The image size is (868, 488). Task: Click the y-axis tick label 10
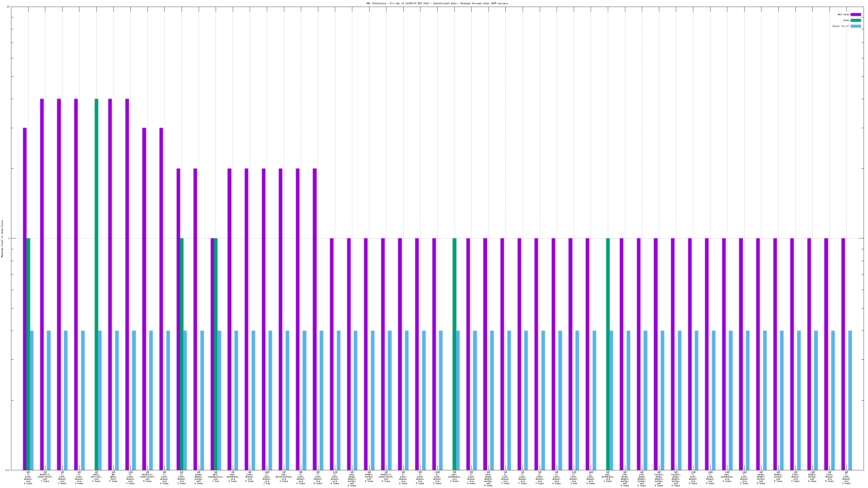coord(8,7)
